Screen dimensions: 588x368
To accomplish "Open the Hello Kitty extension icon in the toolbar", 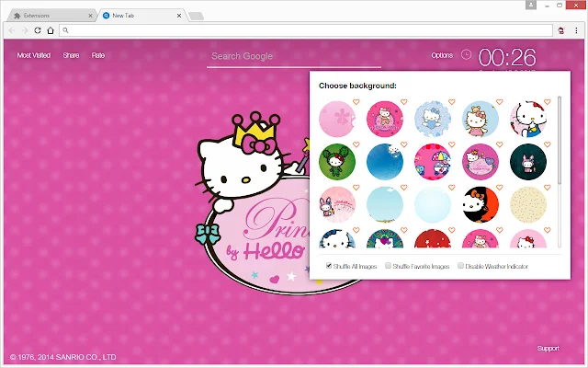I will point(561,30).
